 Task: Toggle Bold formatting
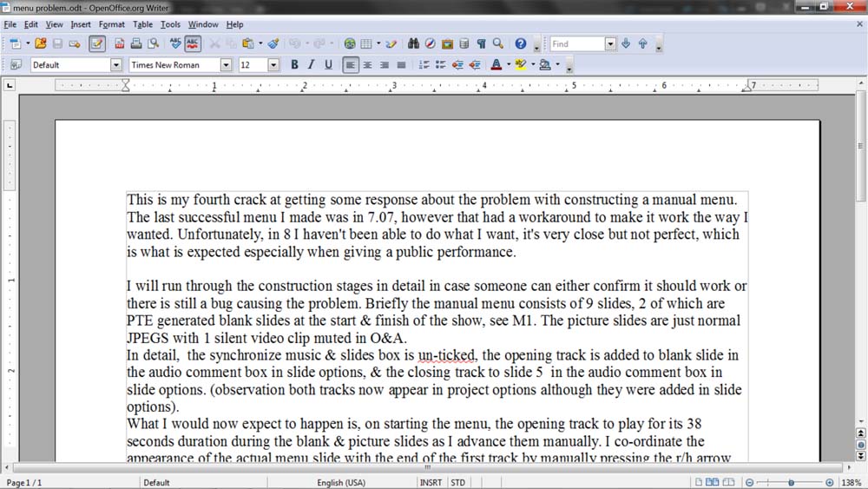(294, 65)
